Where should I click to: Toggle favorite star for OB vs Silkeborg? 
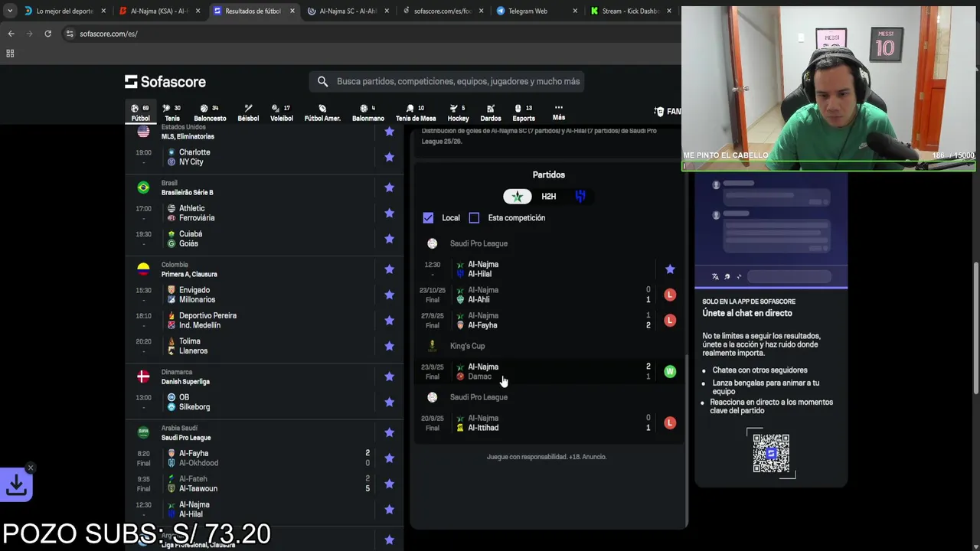[389, 402]
